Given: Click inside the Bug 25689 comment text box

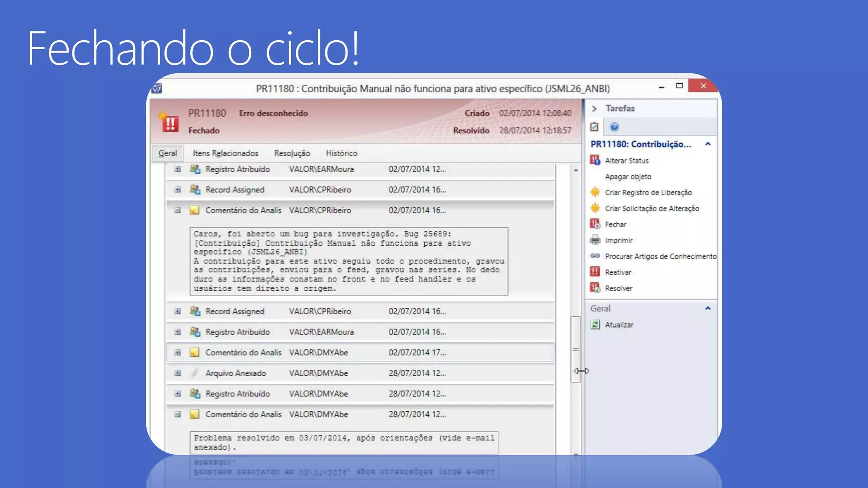Looking at the screenshot, I should coord(349,261).
